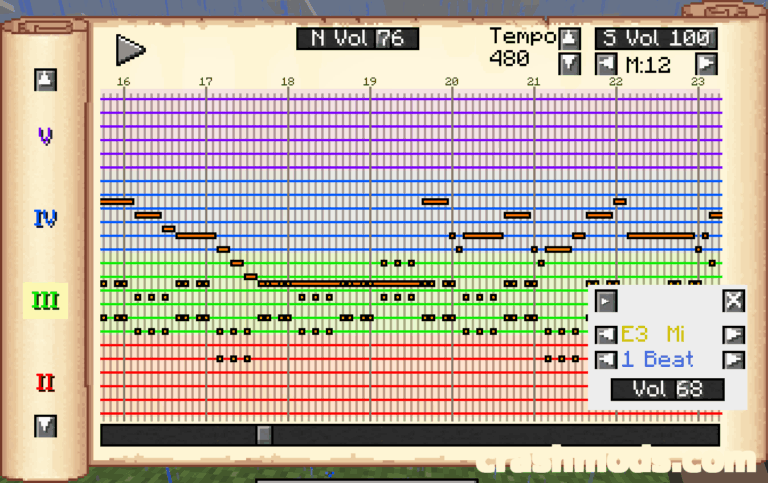Adjust the N Vol 76 slider
The width and height of the screenshot is (768, 483).
[358, 38]
